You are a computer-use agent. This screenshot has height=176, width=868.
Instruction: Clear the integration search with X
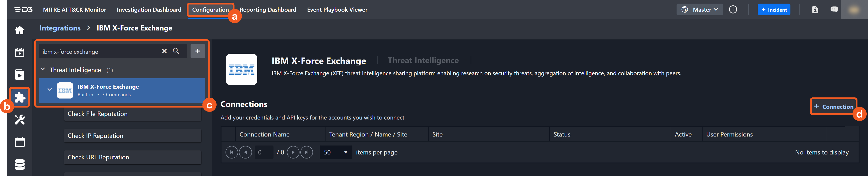click(x=164, y=51)
